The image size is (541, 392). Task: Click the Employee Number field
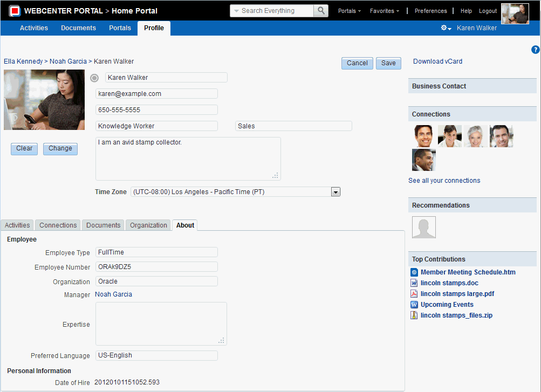tap(156, 267)
